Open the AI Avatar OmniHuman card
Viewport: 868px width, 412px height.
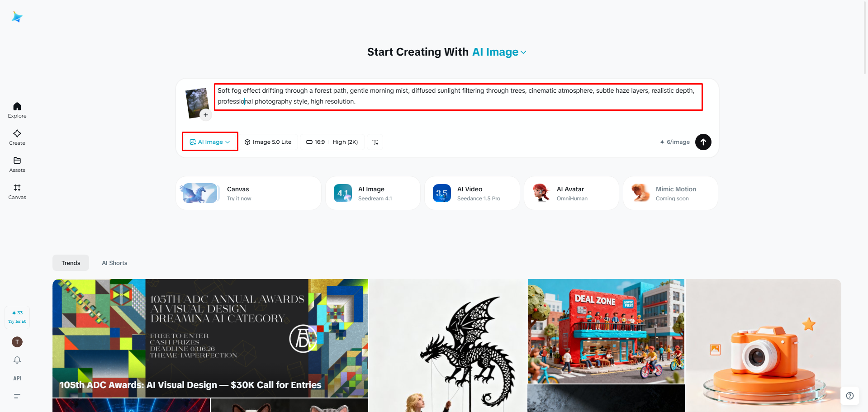coord(571,193)
